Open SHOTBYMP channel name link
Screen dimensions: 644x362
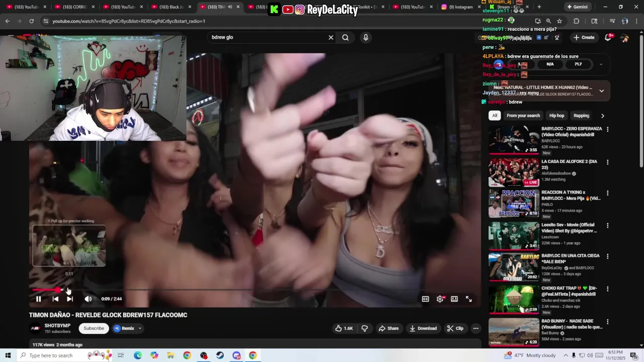[x=57, y=325]
